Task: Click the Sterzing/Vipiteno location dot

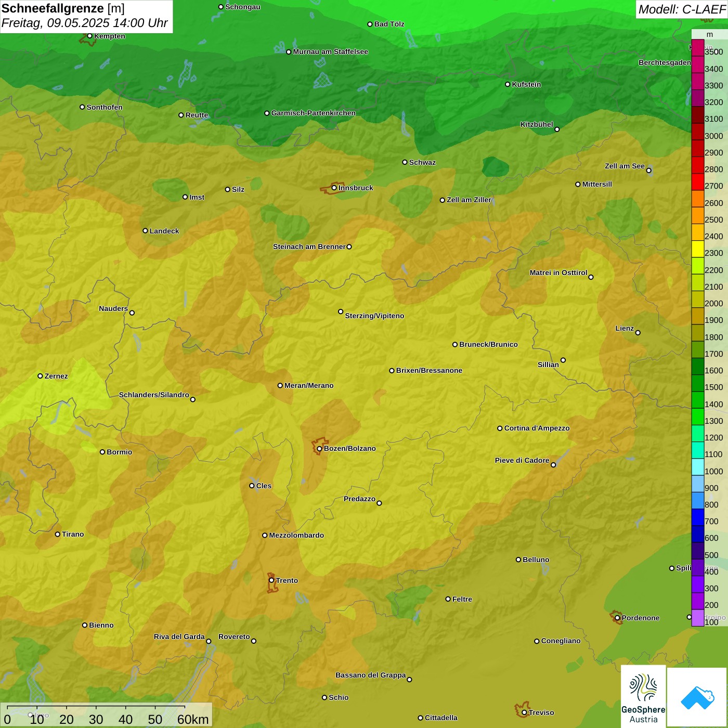Action: coord(341,311)
